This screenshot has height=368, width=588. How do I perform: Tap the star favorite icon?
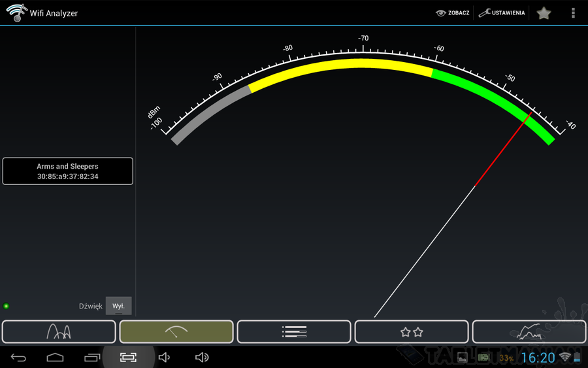click(544, 13)
